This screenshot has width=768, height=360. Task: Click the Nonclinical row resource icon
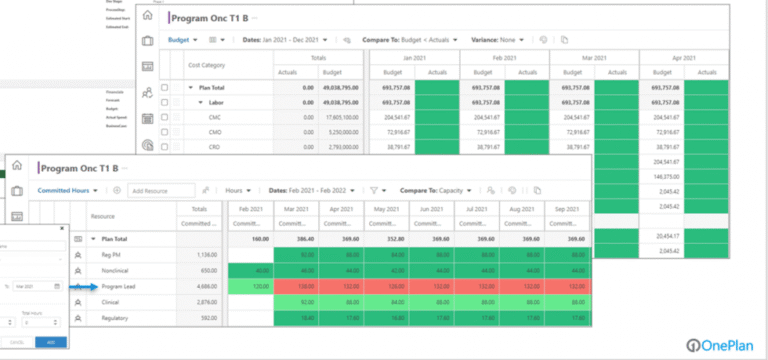click(x=78, y=271)
